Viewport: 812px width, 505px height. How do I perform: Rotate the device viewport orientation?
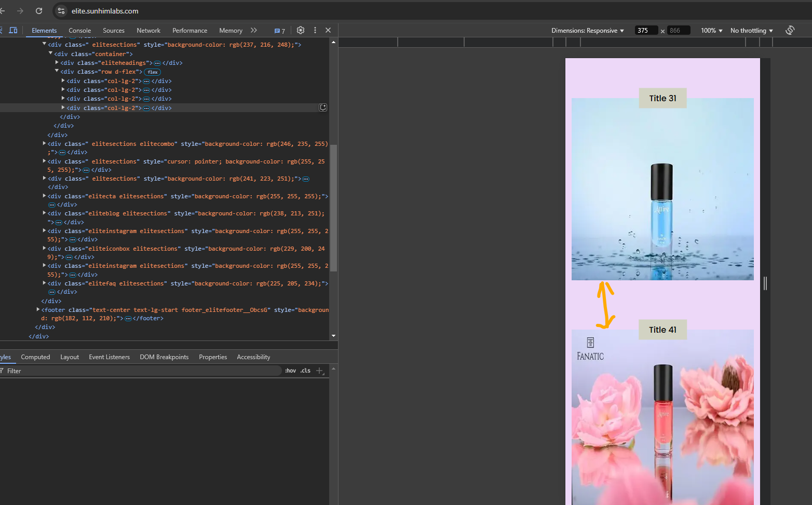pyautogui.click(x=790, y=30)
